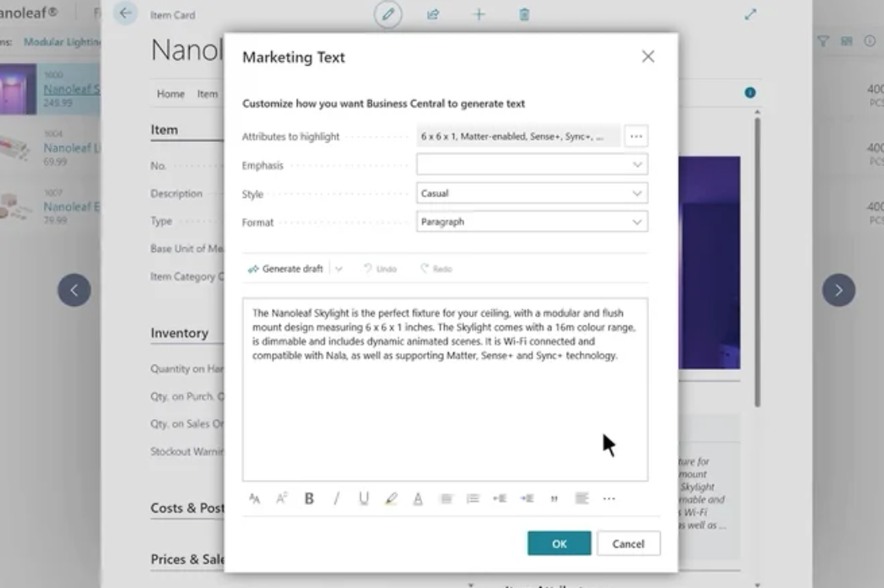
Task: Close the Marketing Text dialog
Action: click(x=648, y=56)
